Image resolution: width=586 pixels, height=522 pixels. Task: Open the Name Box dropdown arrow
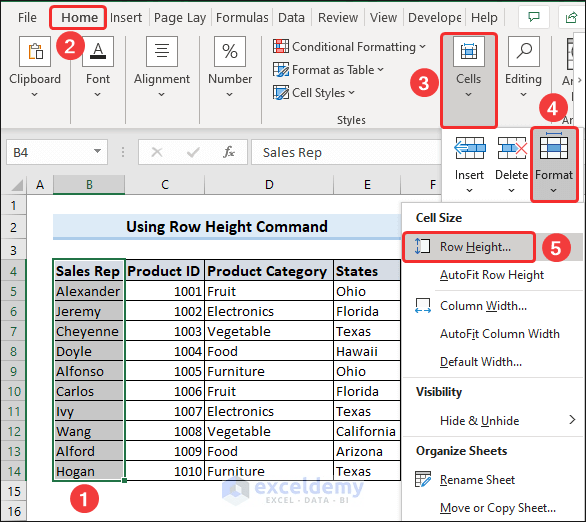click(97, 151)
